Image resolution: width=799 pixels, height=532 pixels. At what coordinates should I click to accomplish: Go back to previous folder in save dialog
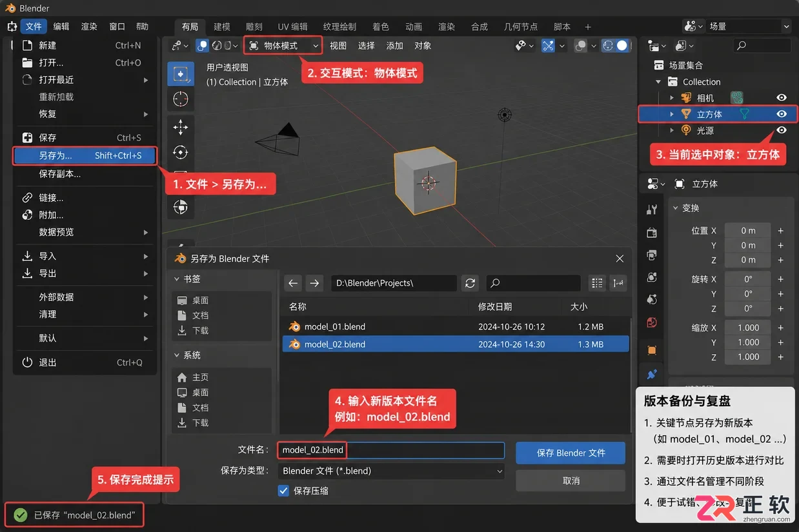294,283
